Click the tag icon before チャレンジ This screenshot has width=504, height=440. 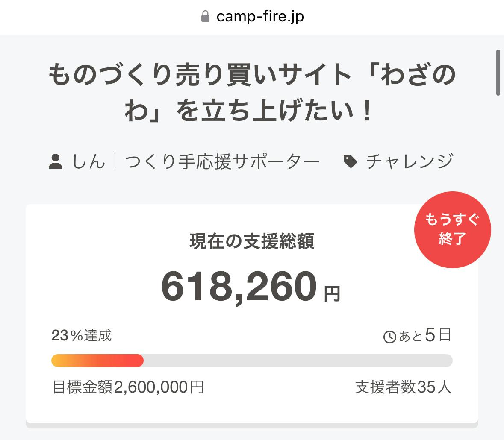pyautogui.click(x=350, y=161)
